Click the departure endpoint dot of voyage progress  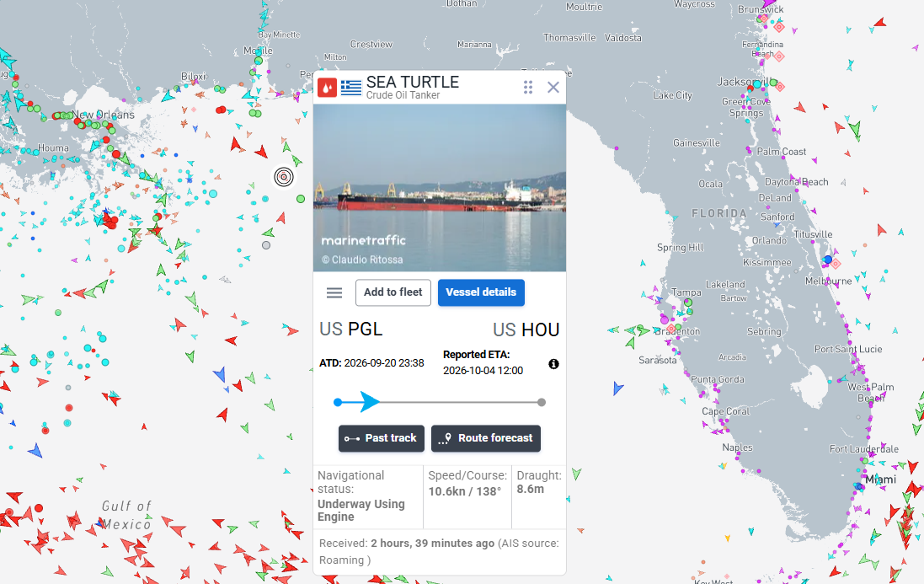pyautogui.click(x=338, y=403)
